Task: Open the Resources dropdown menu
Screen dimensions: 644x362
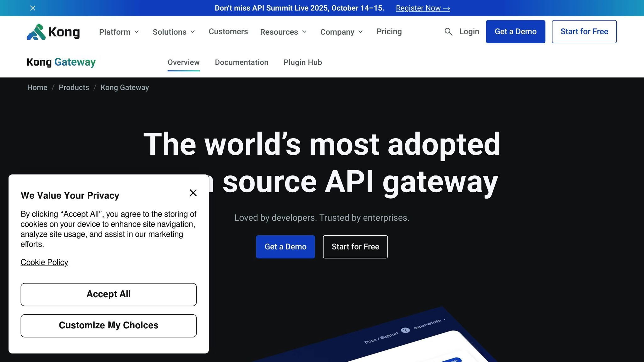Action: click(283, 32)
